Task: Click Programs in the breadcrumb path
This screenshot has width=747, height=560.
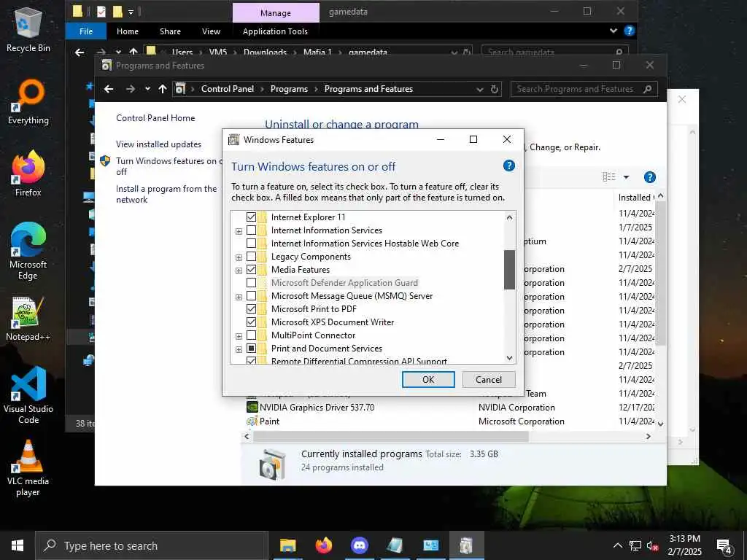Action: coord(289,89)
